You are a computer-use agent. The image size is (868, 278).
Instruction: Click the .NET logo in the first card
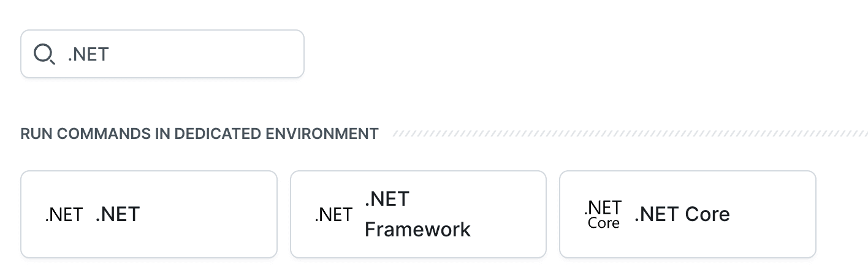(64, 215)
